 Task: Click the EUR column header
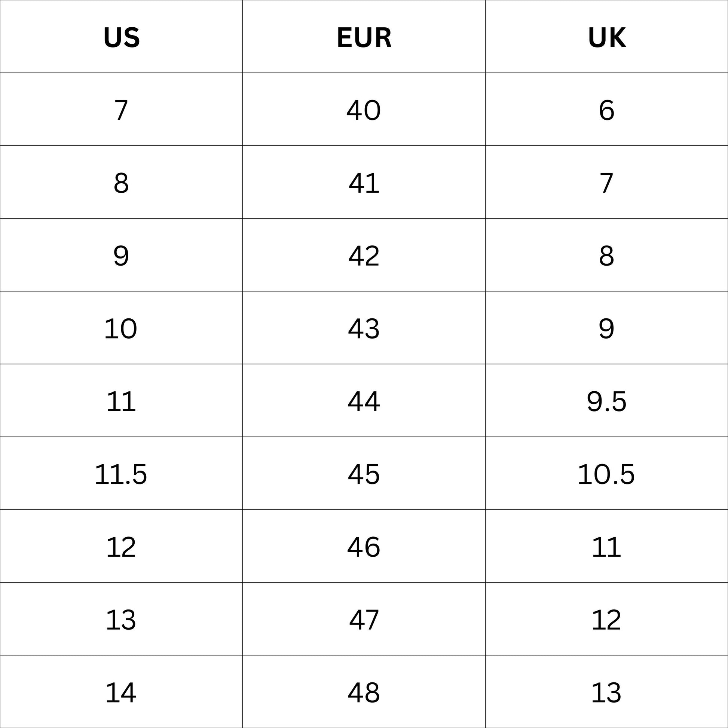(x=364, y=38)
